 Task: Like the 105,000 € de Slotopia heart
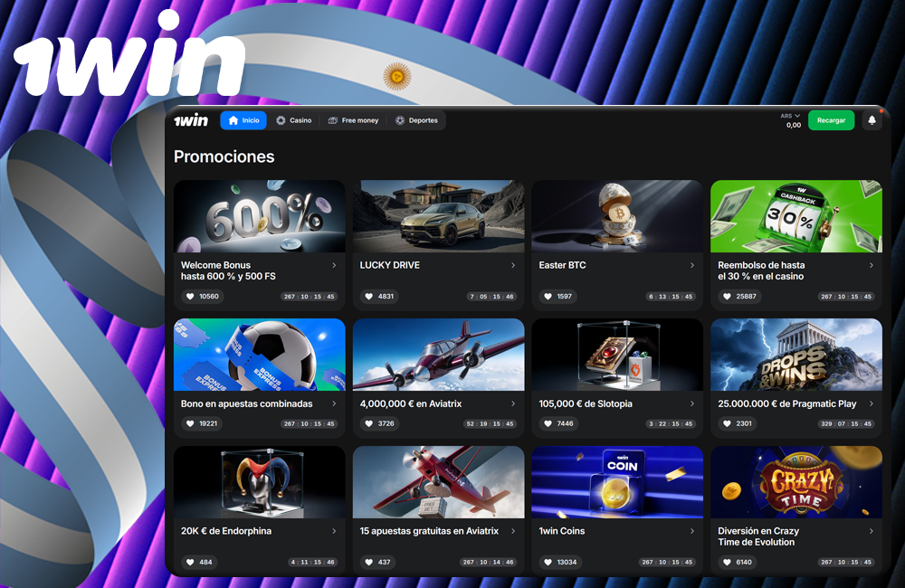548,423
